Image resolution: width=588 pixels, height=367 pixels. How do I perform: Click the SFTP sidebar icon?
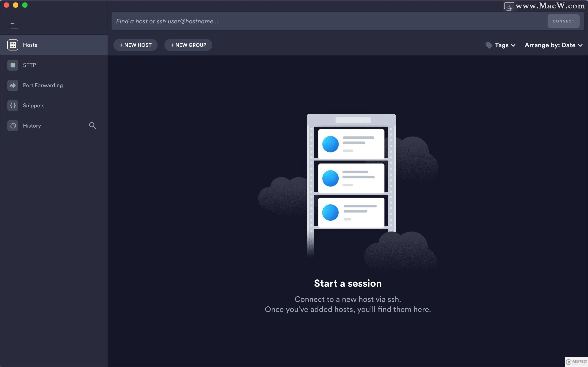pos(13,65)
